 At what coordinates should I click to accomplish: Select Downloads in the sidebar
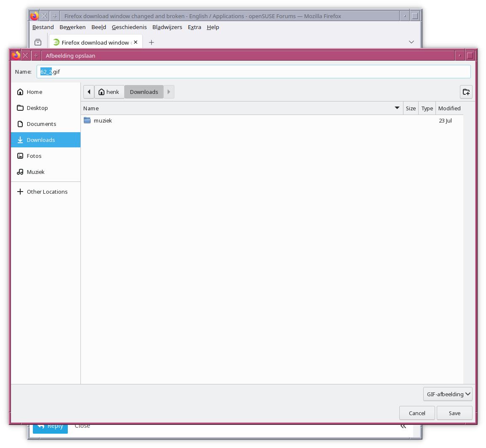(x=46, y=140)
